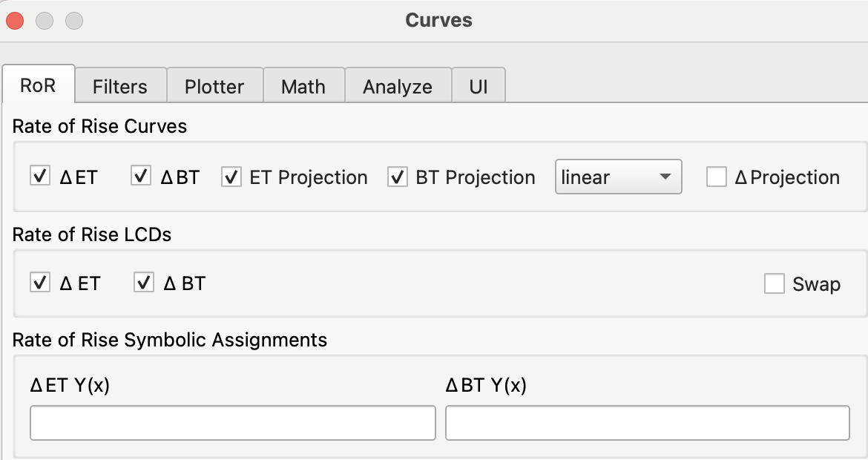Switch to the Plotter tab
This screenshot has width=868, height=460.
tap(214, 86)
